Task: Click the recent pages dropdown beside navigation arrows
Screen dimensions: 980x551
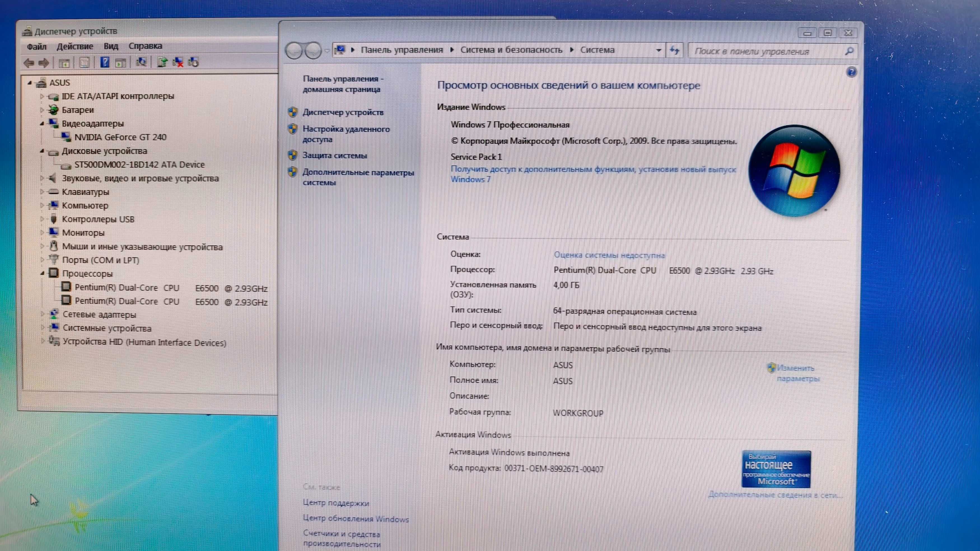Action: click(x=327, y=51)
